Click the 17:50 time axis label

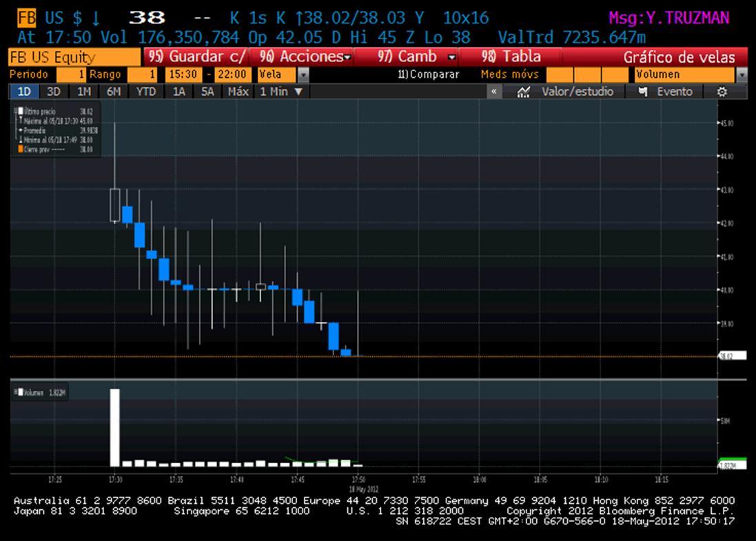point(358,480)
